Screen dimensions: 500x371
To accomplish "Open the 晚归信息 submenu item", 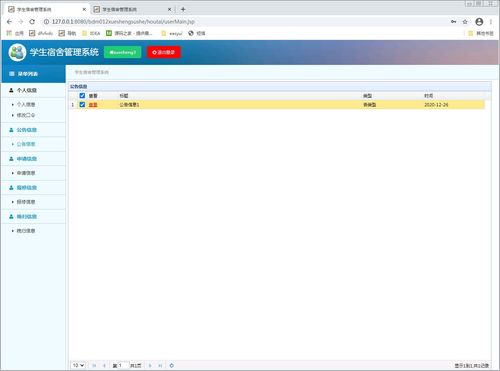I will point(26,231).
